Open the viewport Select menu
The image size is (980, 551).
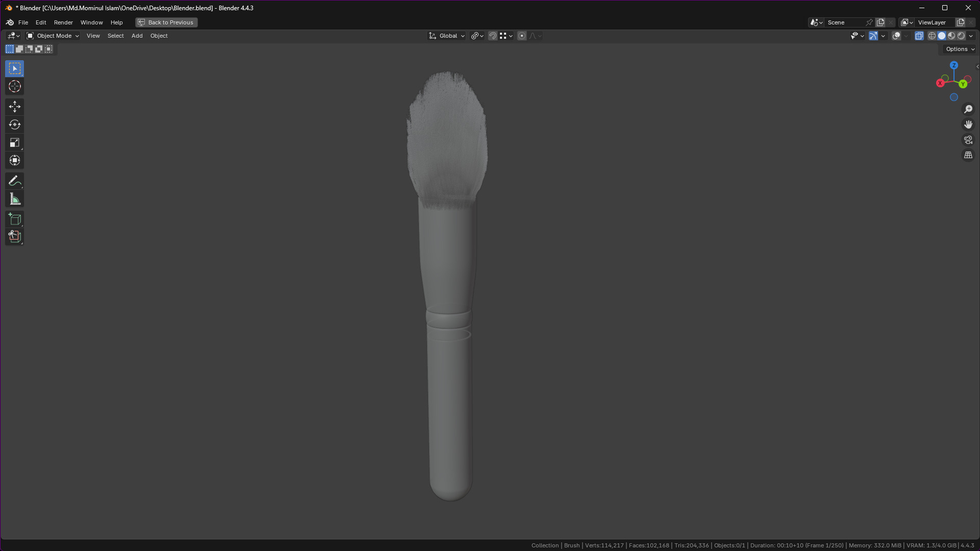click(x=115, y=36)
